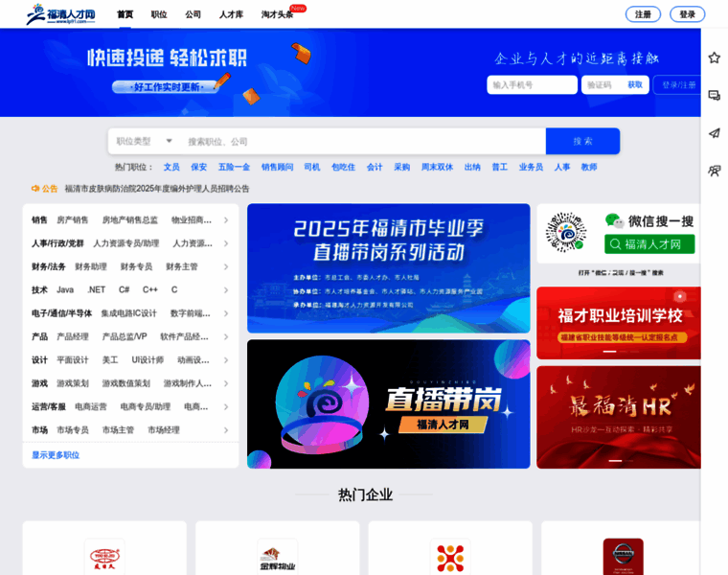728x575 pixels.
Task: Click the 注册 button
Action: coord(643,14)
